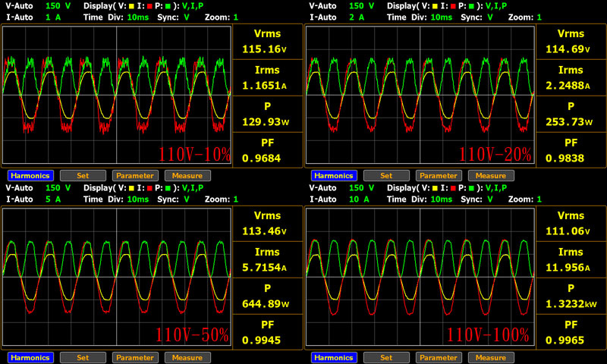Click yellow V swatch in 110V-20% screen header

435,6
